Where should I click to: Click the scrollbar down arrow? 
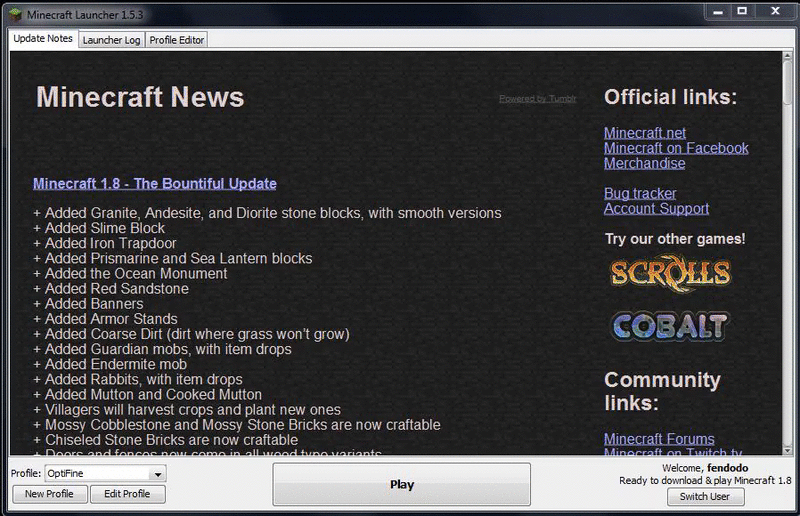click(787, 450)
